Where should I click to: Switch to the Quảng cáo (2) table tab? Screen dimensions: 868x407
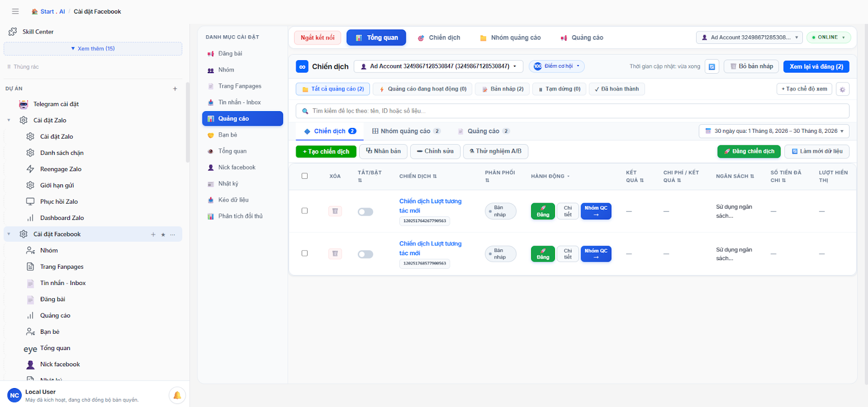click(483, 131)
